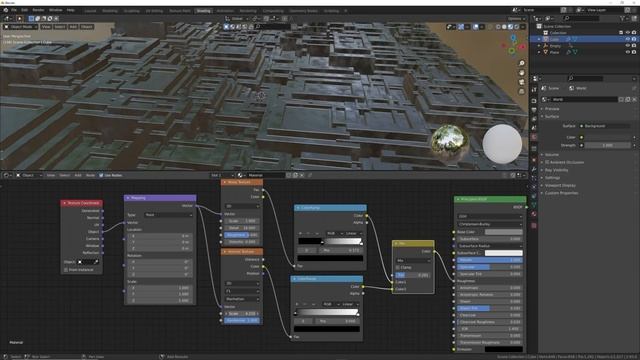Click viewport Object menu button
Image resolution: width=640 pixels, height=360 pixels.
[x=87, y=27]
